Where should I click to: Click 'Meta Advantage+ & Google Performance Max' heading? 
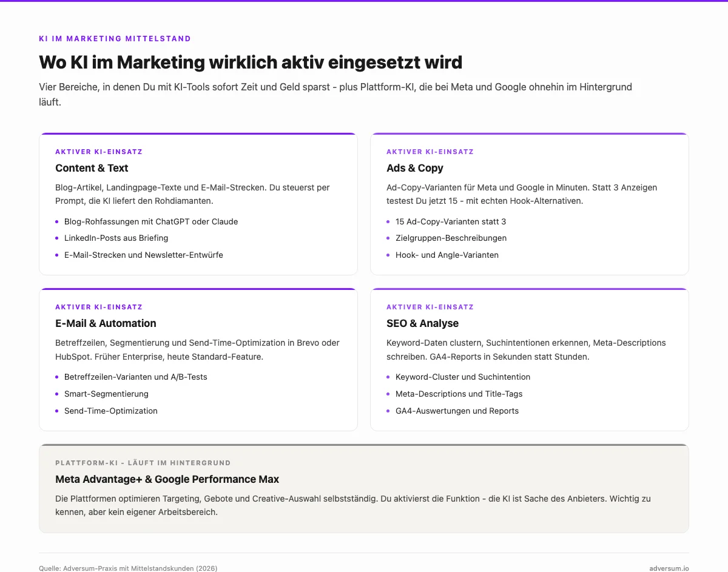click(167, 479)
